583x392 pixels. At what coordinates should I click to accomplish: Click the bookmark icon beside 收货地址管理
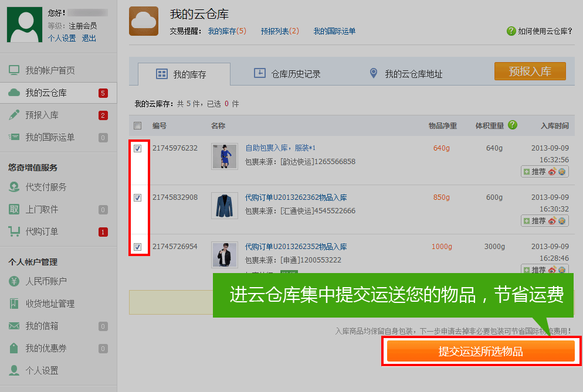coord(14,304)
